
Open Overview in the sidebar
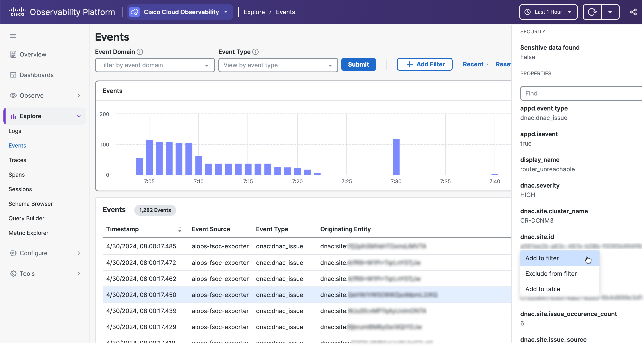point(33,54)
